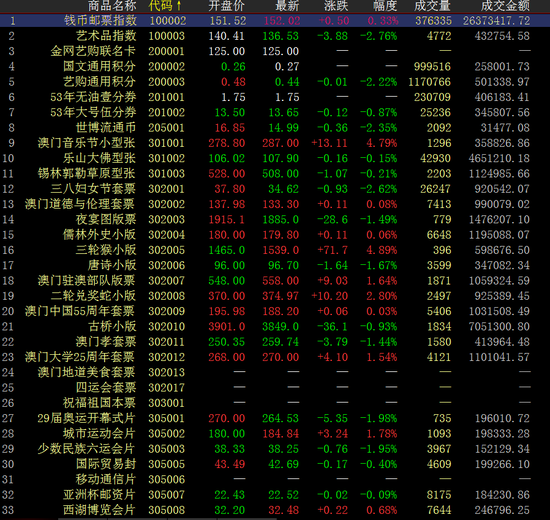Select the 国际贸易封 row
This screenshot has width=550, height=520.
click(x=275, y=464)
